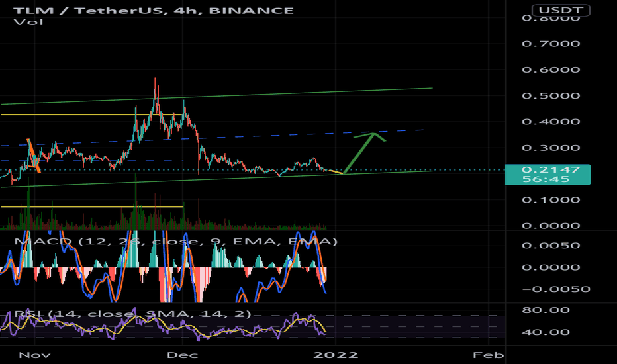This screenshot has width=617, height=364.
Task: Click the 0.7000 price axis label
Action: (551, 44)
